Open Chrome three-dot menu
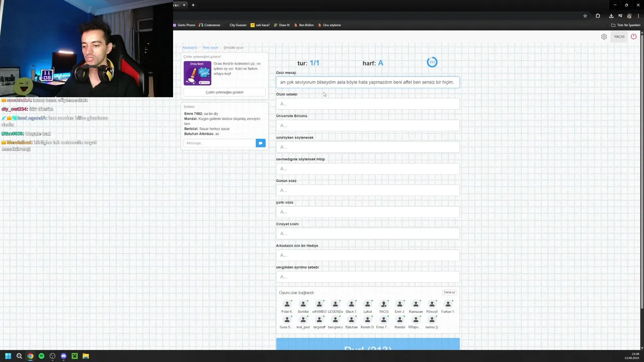This screenshot has width=644, height=362. 638,16
